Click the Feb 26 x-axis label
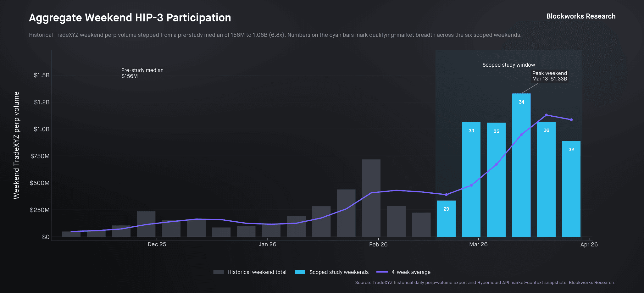 pyautogui.click(x=378, y=244)
